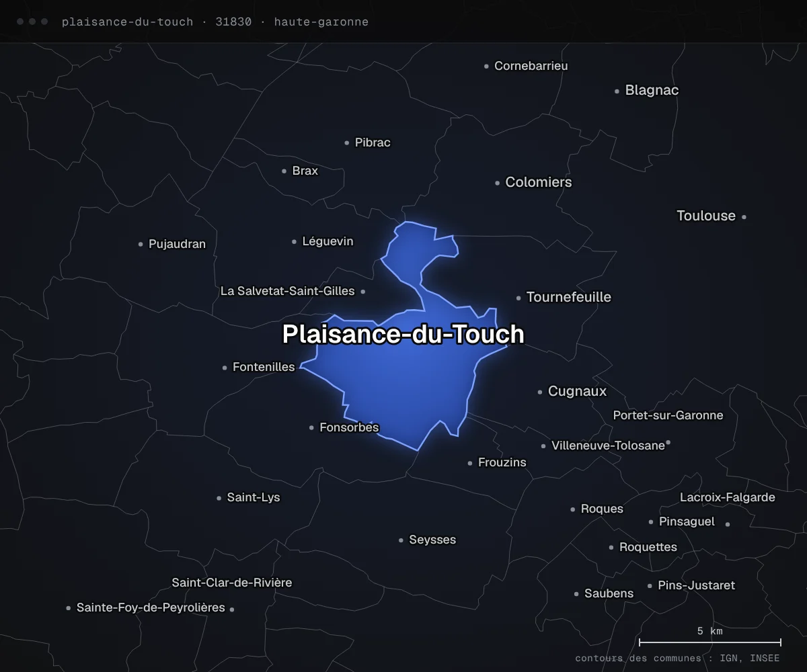The height and width of the screenshot is (672, 807).
Task: Select the Pujaudran label
Action: (x=177, y=244)
